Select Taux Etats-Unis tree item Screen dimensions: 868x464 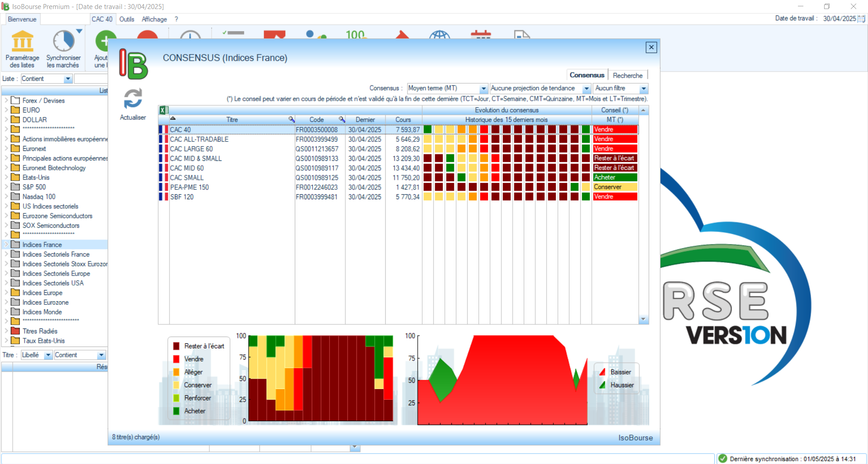click(43, 341)
